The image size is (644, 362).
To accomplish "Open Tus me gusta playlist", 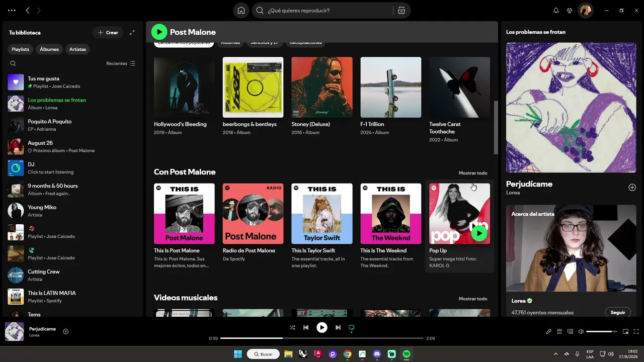I will tap(73, 82).
